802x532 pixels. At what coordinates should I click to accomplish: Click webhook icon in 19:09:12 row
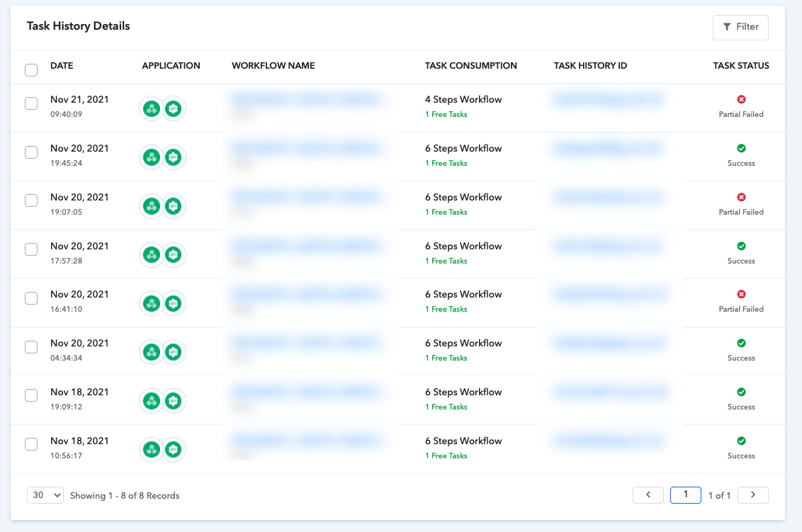(152, 401)
